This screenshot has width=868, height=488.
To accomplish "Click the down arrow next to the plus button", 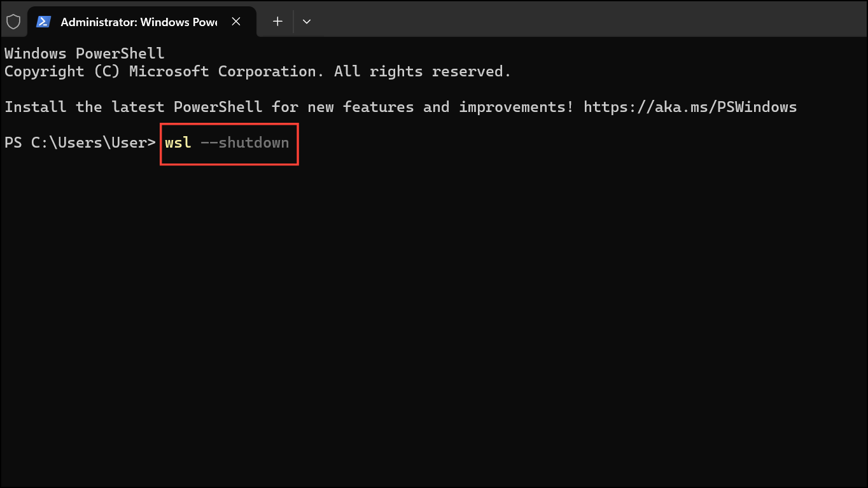I will pos(307,21).
